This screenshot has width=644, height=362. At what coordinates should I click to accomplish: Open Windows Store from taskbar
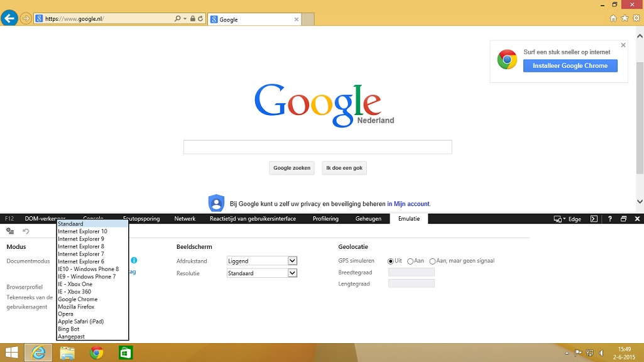point(125,353)
